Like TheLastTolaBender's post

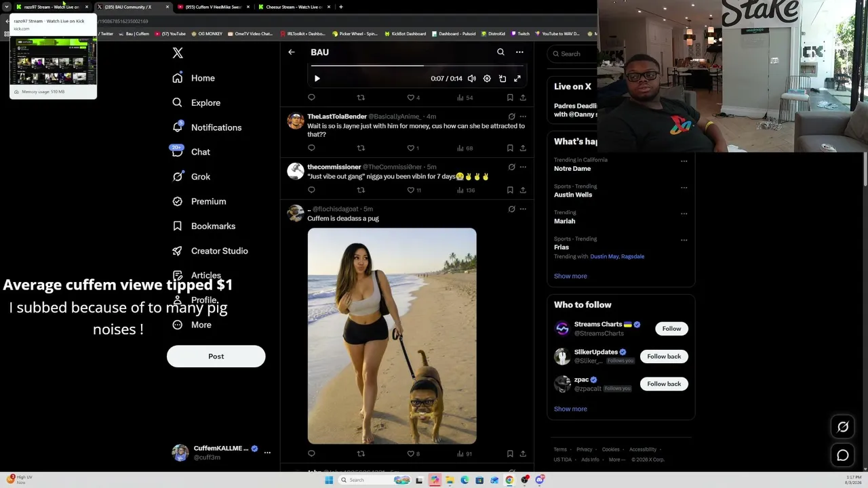point(413,148)
